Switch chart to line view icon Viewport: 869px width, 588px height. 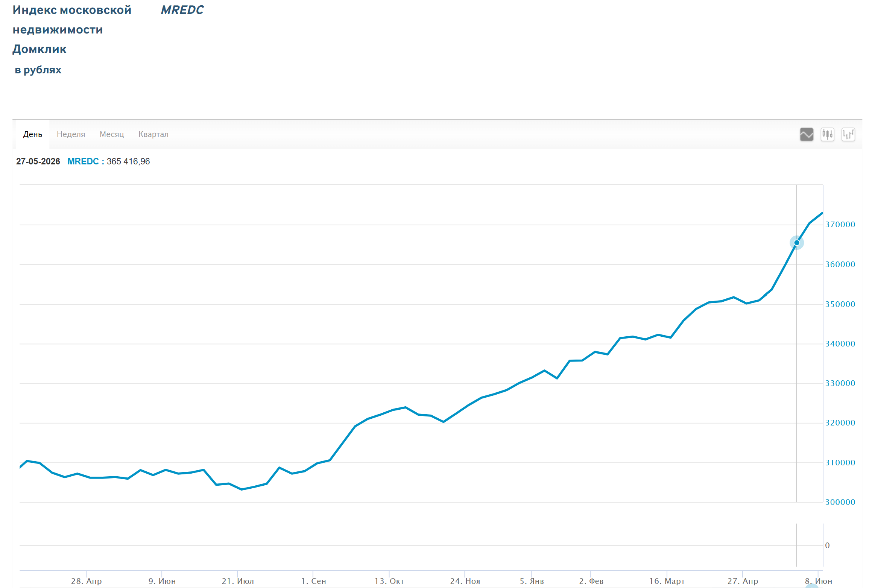[x=806, y=134]
